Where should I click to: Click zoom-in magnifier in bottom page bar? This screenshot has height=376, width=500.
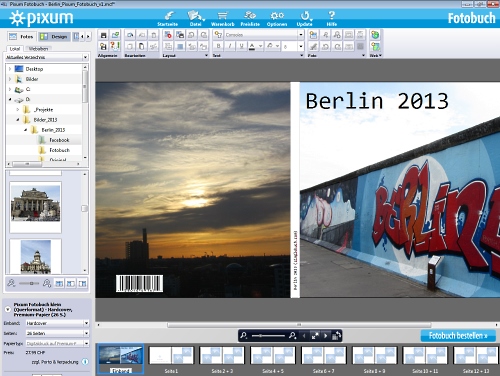[293, 335]
